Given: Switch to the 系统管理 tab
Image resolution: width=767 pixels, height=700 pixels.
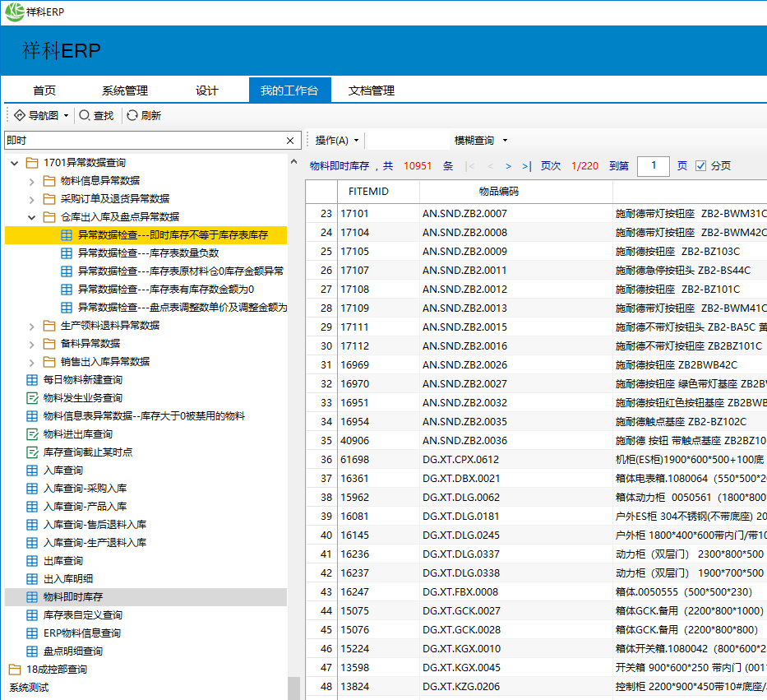Looking at the screenshot, I should tap(125, 90).
